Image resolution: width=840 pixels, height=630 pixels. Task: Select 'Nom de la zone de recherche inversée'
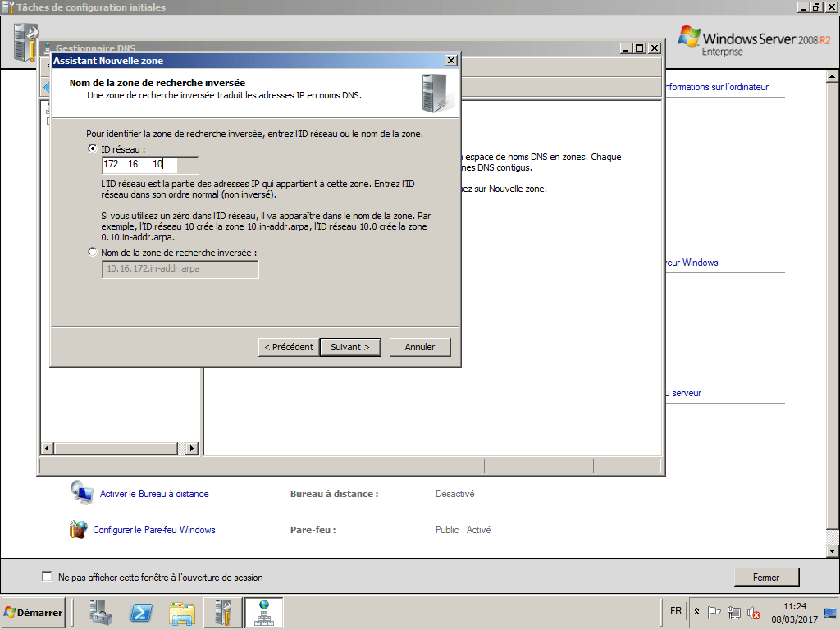[x=93, y=252]
